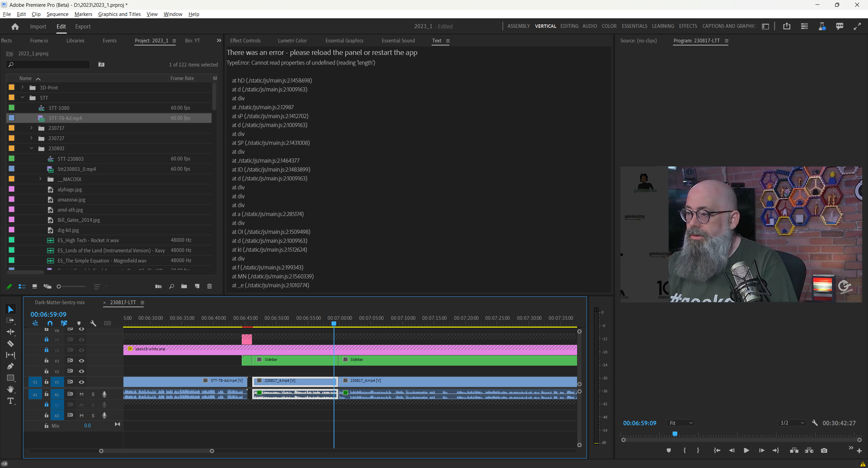Click the trash icon to delete selected item
Viewport: 868px width, 468px height.
tap(210, 286)
